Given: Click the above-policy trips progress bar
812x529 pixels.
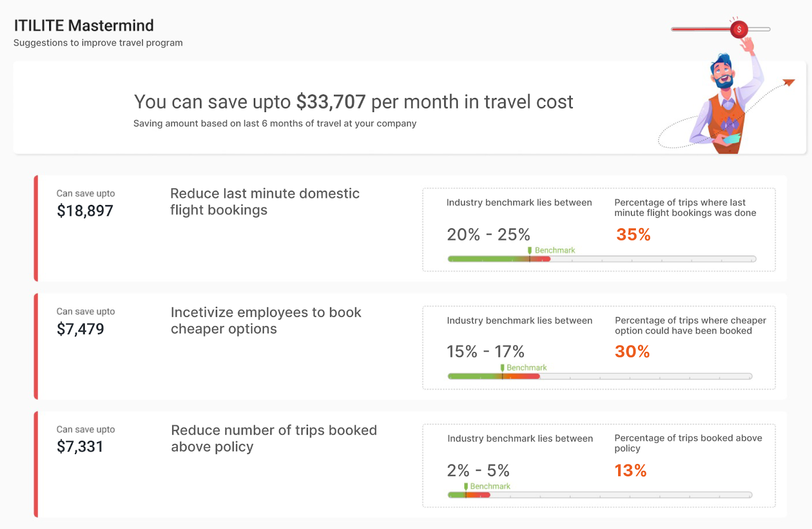Looking at the screenshot, I should coord(599,495).
